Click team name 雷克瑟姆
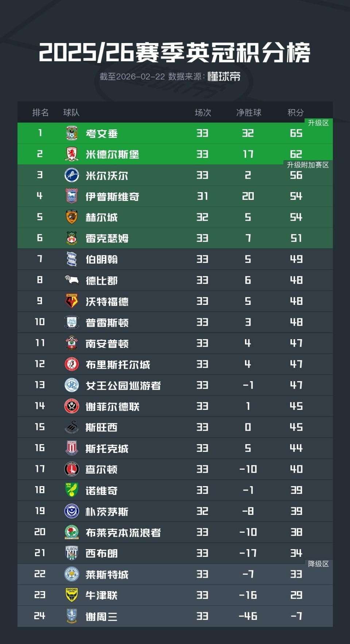Viewport: 350px width, 644px height. pos(107,238)
